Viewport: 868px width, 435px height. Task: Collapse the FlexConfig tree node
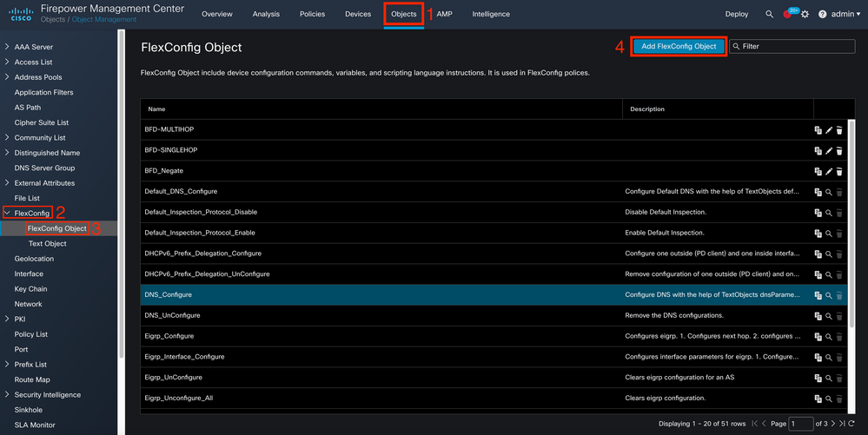pyautogui.click(x=7, y=213)
